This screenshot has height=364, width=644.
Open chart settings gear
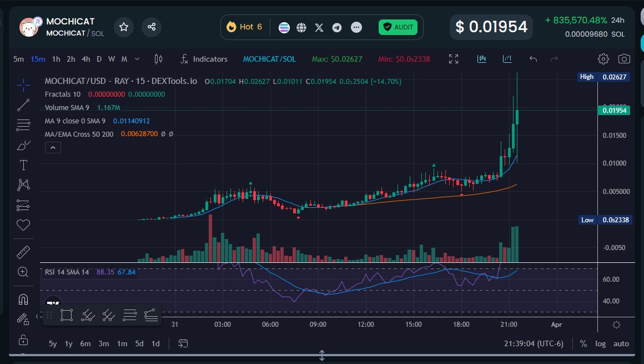point(603,59)
